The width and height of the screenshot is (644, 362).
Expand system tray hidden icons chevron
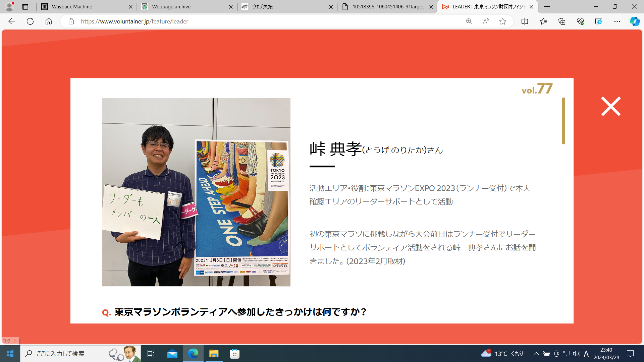pos(536,354)
